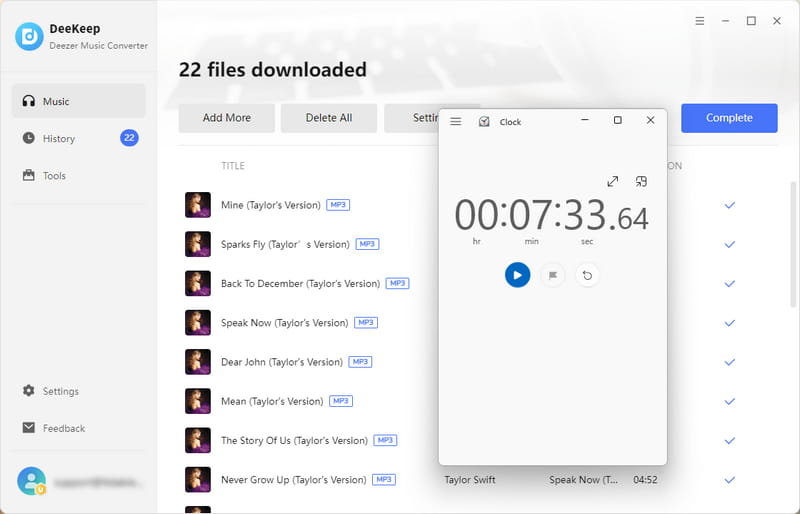The image size is (800, 514).
Task: Reset the stopwatch
Action: 587,275
